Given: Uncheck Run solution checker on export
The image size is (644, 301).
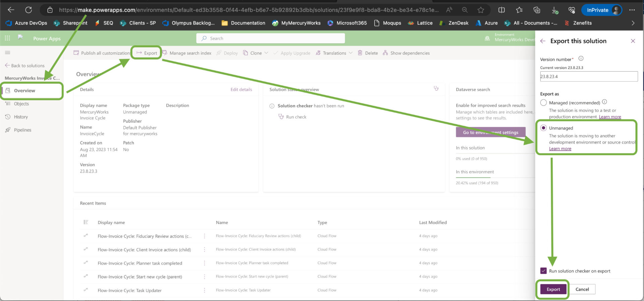Looking at the screenshot, I should click(x=543, y=271).
